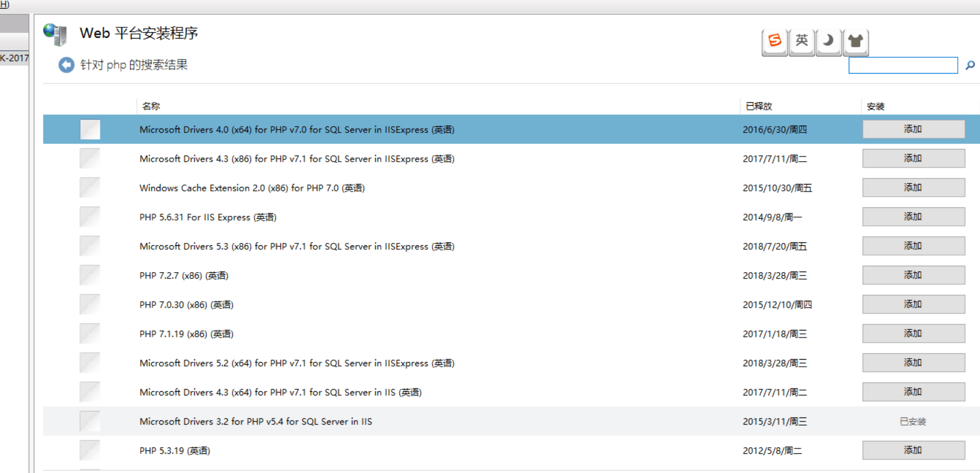Sort by the 已释放 column header
Screen dimensions: 980x473
point(759,106)
